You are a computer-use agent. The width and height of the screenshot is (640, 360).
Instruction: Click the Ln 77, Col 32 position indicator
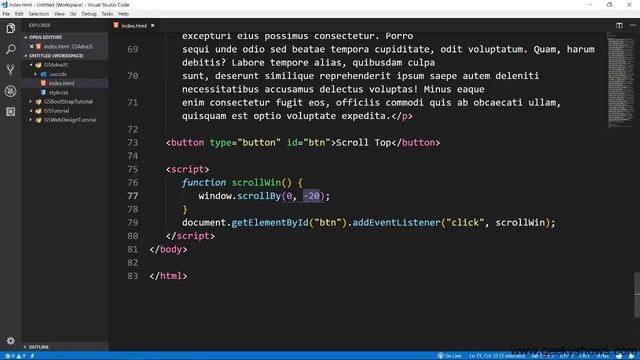click(x=497, y=356)
